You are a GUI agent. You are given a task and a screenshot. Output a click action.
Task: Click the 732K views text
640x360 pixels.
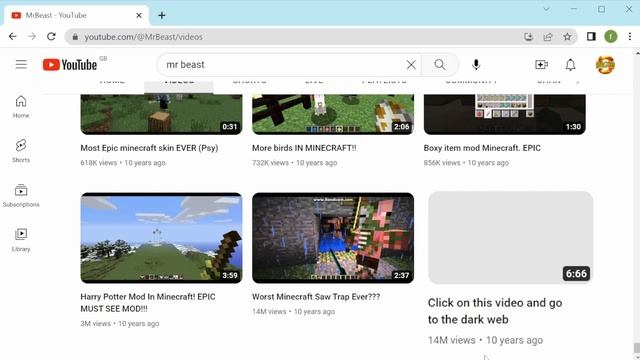[270, 162]
